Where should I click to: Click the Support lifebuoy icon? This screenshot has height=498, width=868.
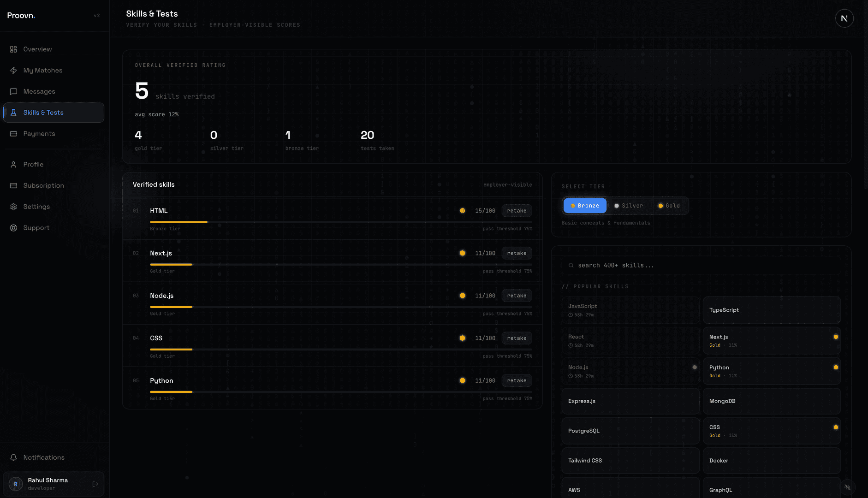click(13, 228)
